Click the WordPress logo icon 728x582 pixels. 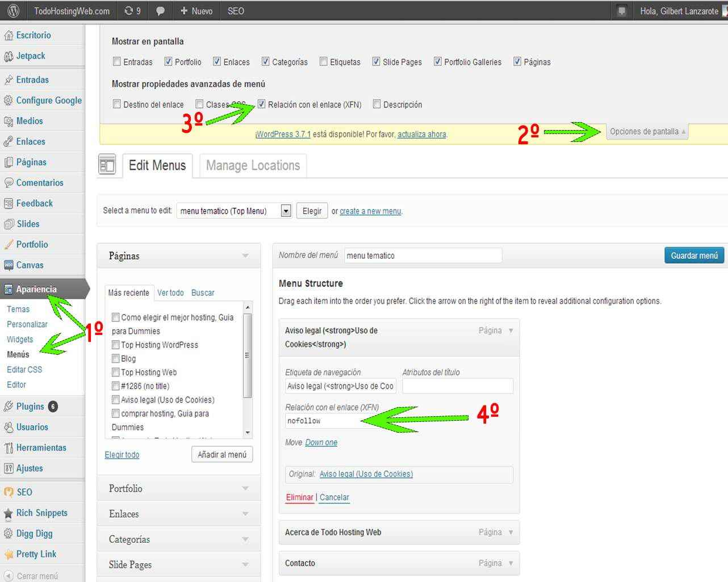click(x=14, y=11)
